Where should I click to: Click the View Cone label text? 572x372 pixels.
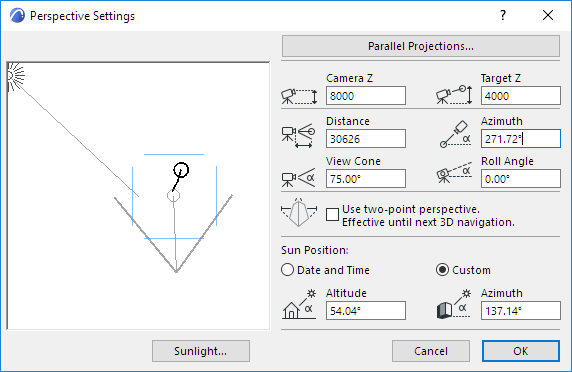pyautogui.click(x=353, y=161)
